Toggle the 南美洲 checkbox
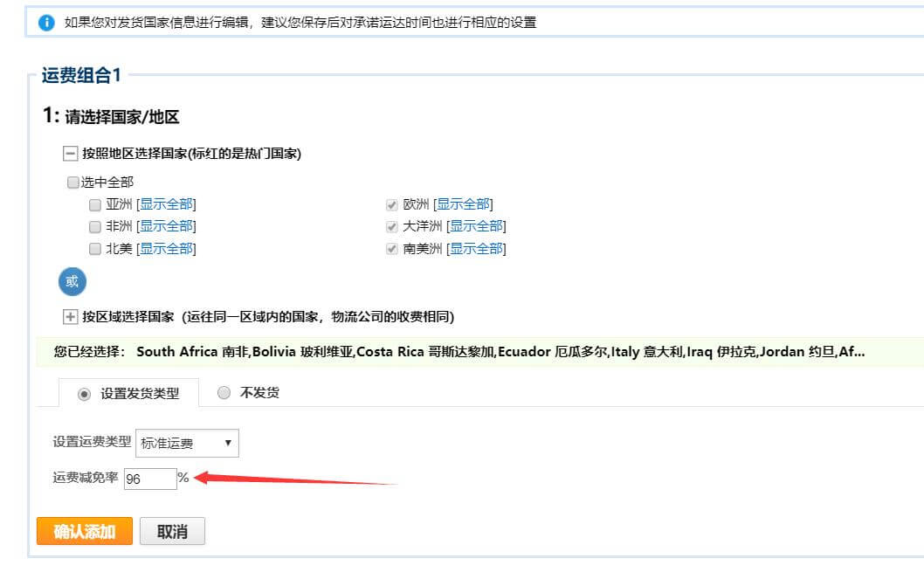This screenshot has height=579, width=924. pos(392,249)
